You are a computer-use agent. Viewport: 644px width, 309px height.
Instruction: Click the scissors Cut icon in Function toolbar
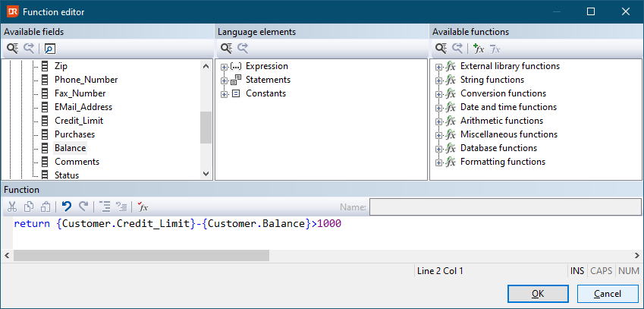[x=13, y=207]
